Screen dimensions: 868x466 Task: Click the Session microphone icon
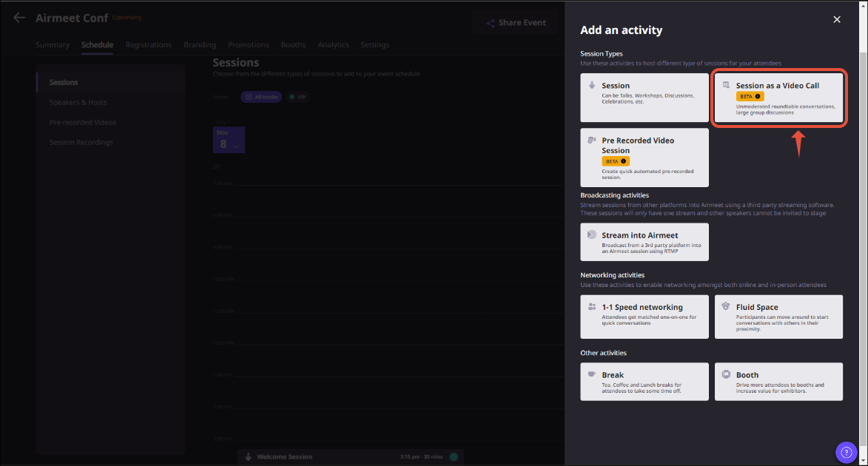pos(592,85)
